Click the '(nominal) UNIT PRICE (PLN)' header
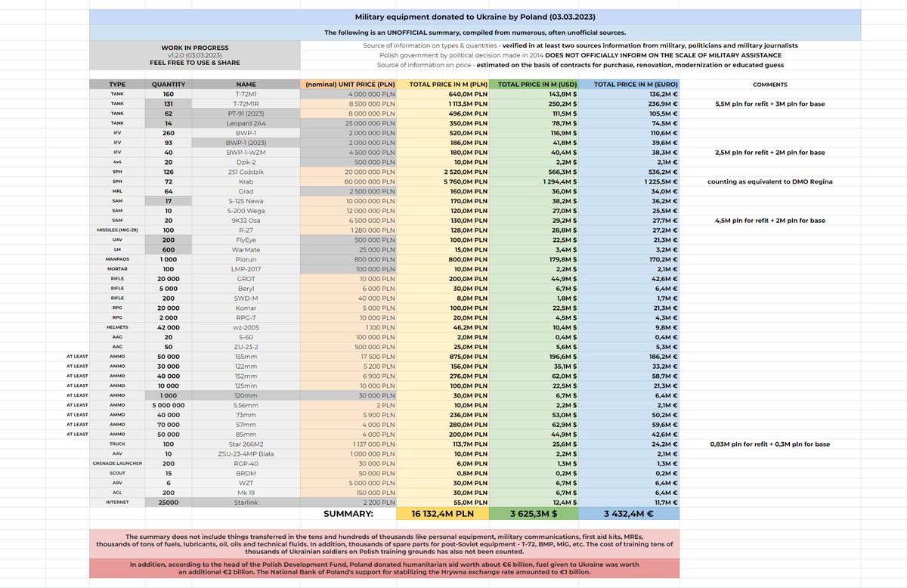 (348, 85)
